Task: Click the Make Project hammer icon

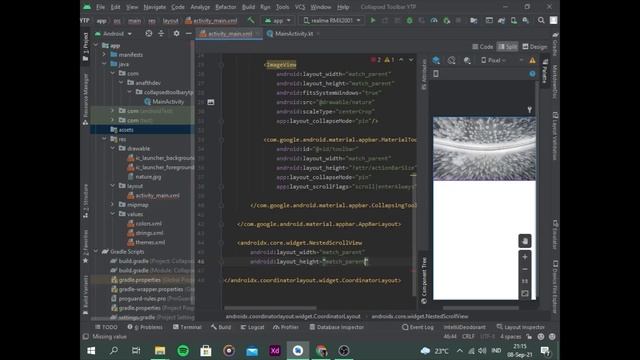Action: coord(251,20)
